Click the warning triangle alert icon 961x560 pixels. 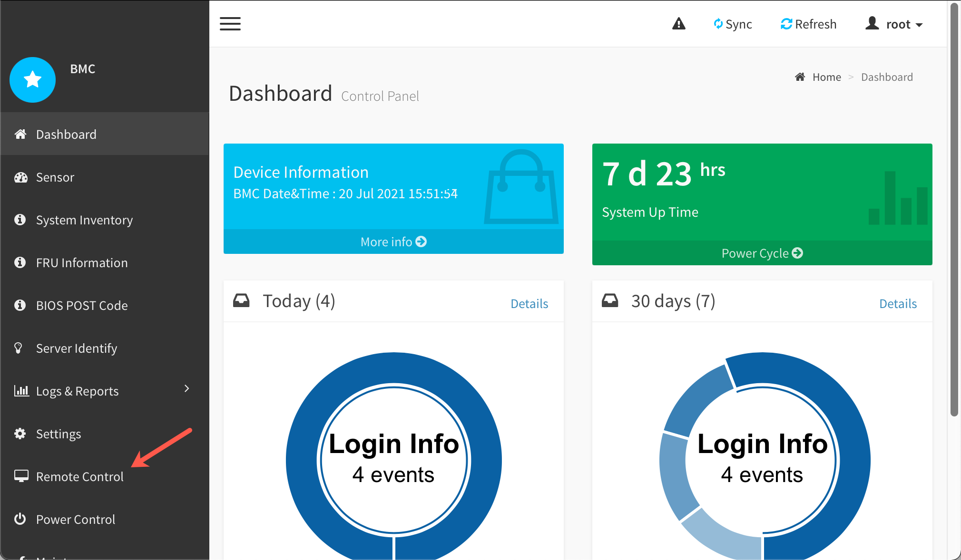click(x=678, y=24)
